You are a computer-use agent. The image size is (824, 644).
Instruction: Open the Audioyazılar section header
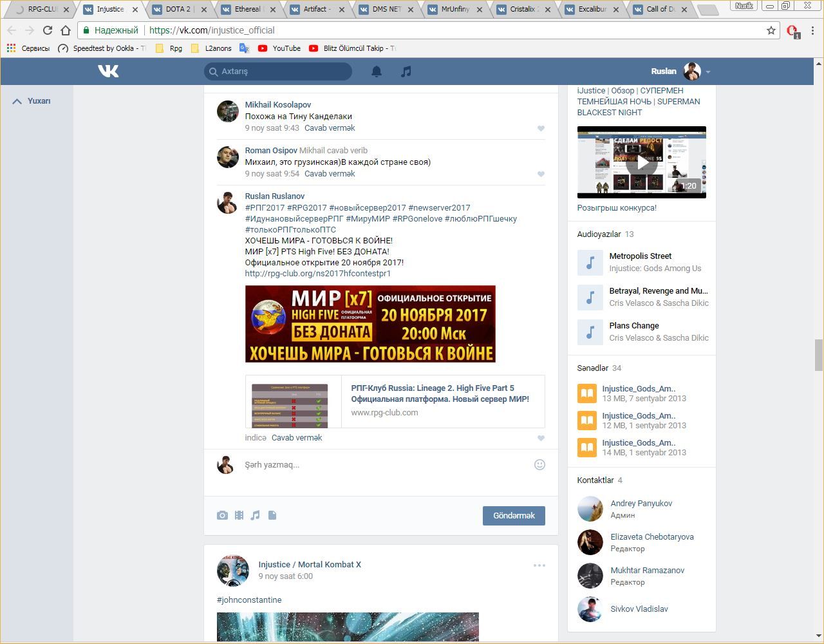(x=599, y=234)
